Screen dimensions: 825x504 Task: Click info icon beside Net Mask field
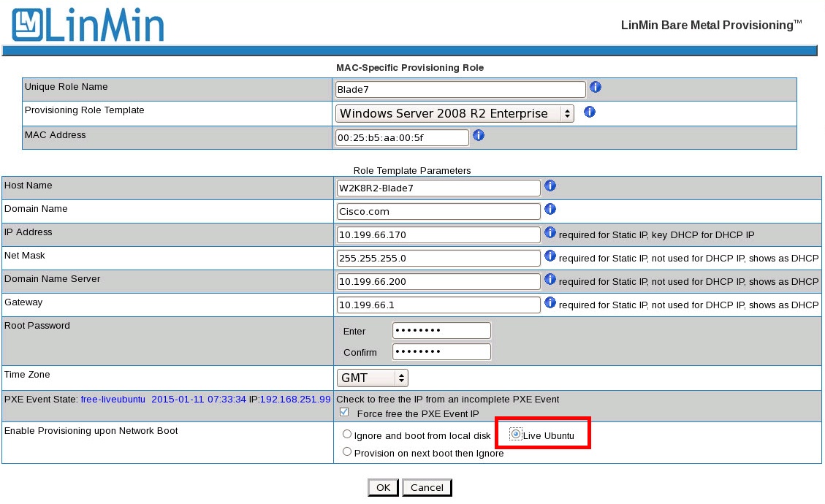point(550,256)
